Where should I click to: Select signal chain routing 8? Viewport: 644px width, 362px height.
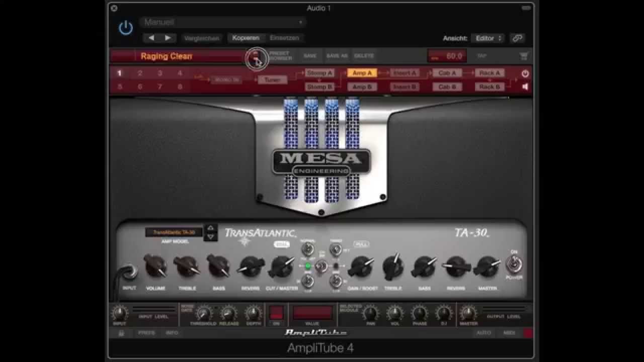[x=180, y=86]
